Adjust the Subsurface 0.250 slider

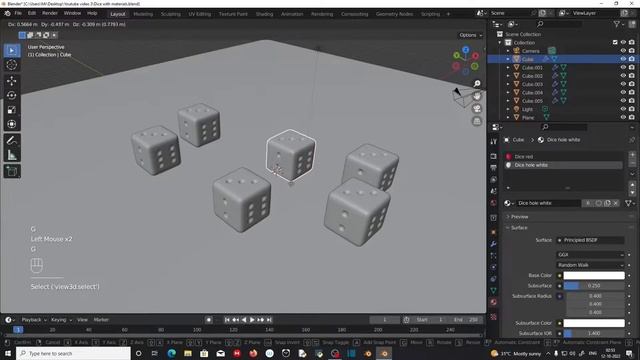(x=594, y=286)
